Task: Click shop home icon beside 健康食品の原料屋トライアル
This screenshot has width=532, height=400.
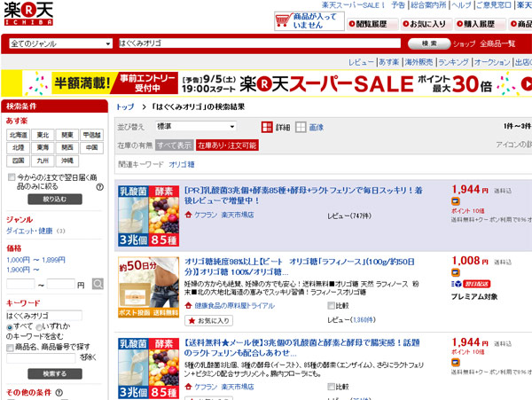Action: [x=188, y=305]
